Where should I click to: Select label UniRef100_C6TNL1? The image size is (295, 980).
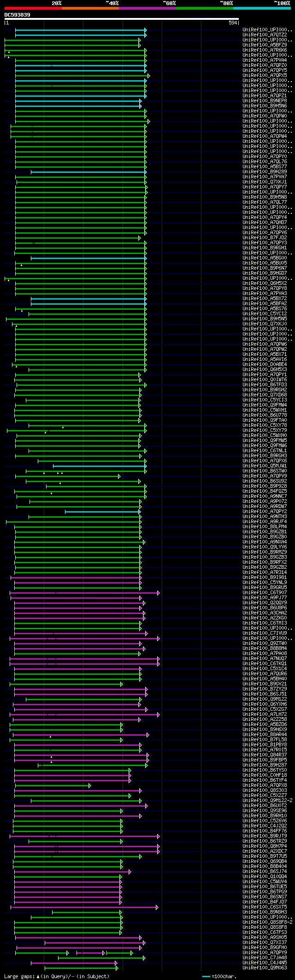pos(265,451)
